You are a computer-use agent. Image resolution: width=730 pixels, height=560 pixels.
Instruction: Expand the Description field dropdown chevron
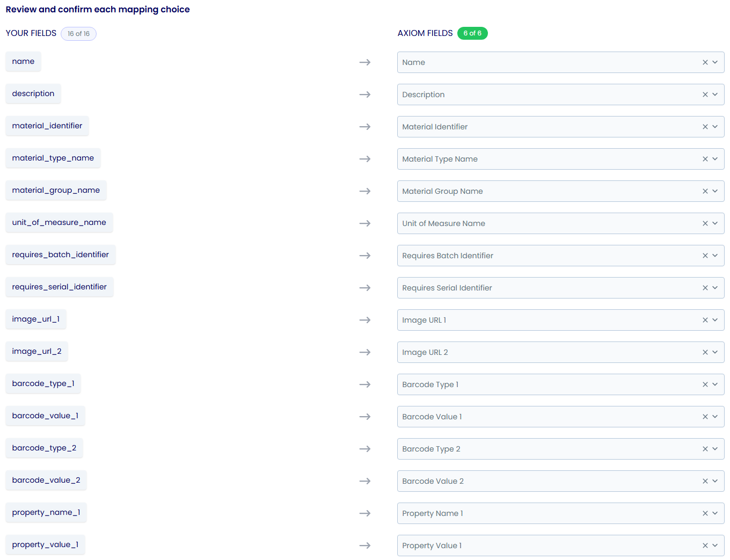tap(715, 94)
